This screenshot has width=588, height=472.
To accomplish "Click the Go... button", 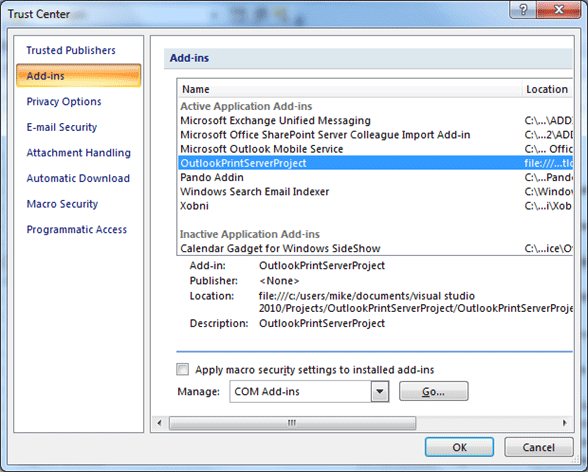I will tap(434, 391).
